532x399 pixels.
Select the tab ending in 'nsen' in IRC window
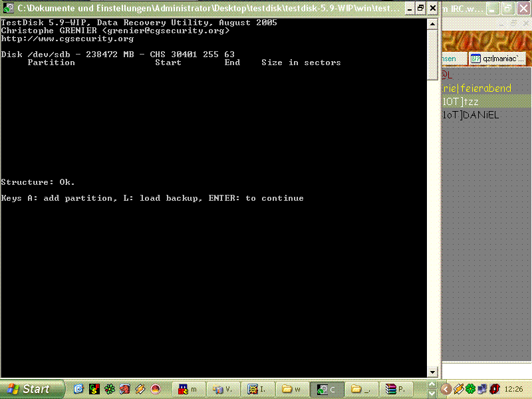coord(455,59)
